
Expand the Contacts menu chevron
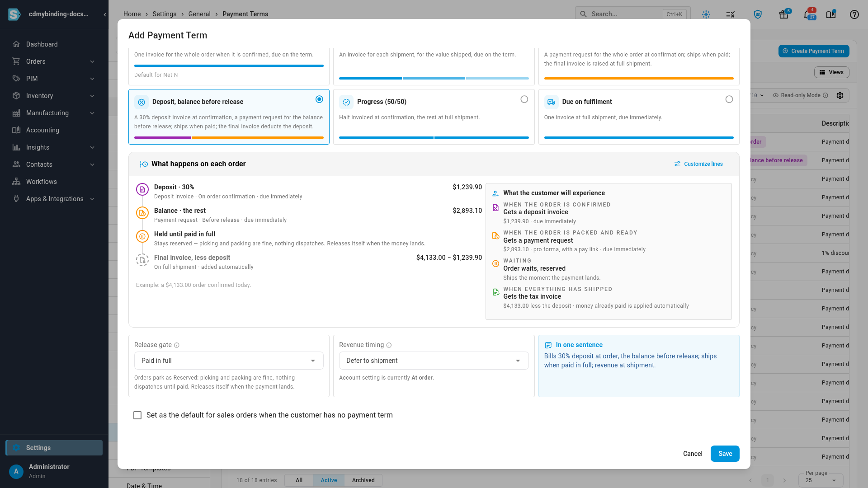coord(92,164)
